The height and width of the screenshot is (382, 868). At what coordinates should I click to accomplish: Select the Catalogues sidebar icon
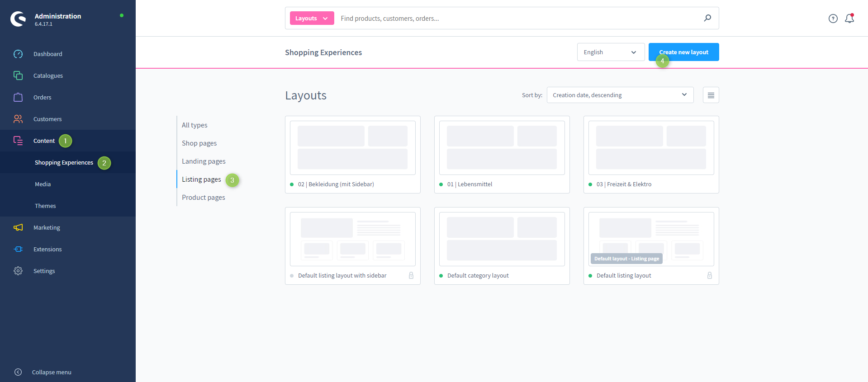[x=18, y=75]
